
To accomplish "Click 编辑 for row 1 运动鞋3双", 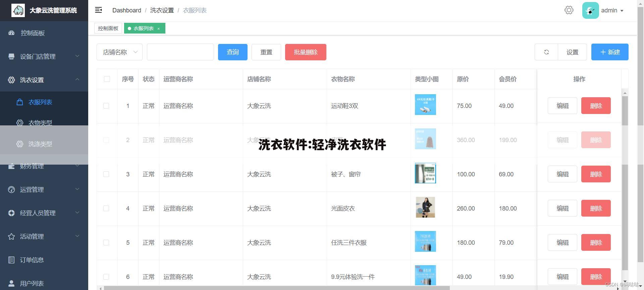I will pos(562,106).
